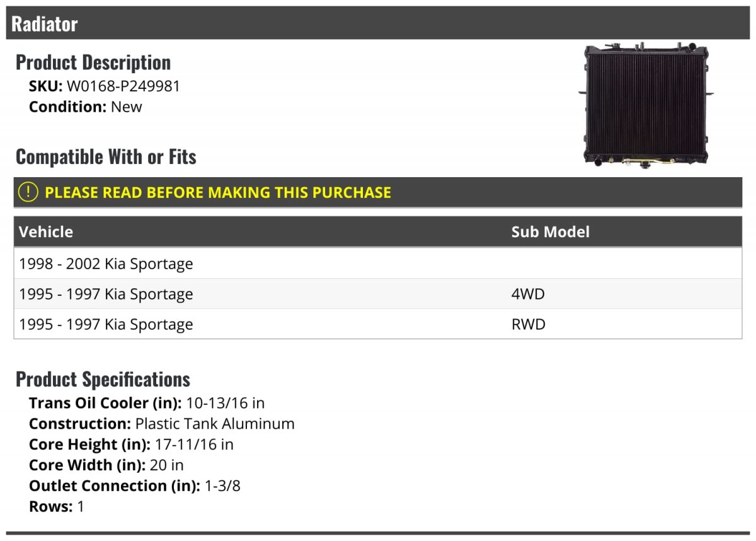Screen dimensions: 756x541
Task: Click the Product Description heading
Action: click(x=93, y=62)
